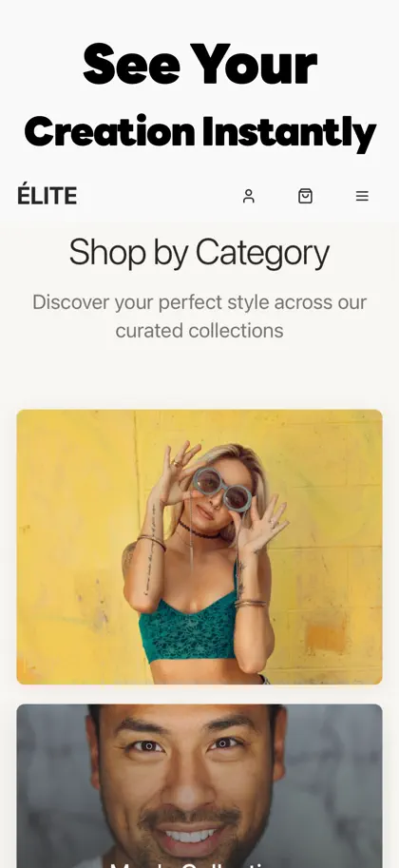
Task: Click the 'See Your' headline text
Action: [199, 64]
